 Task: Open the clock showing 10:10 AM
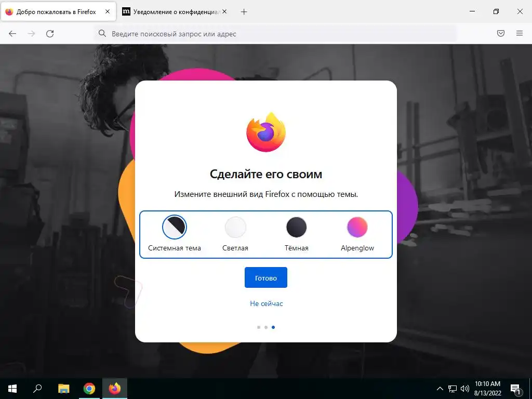[487, 389]
